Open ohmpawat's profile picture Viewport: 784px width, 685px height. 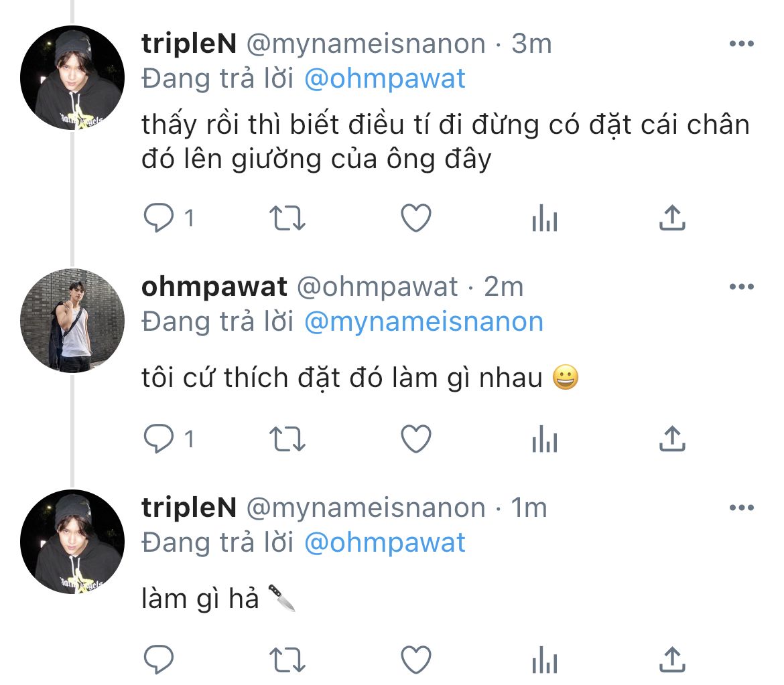72,321
